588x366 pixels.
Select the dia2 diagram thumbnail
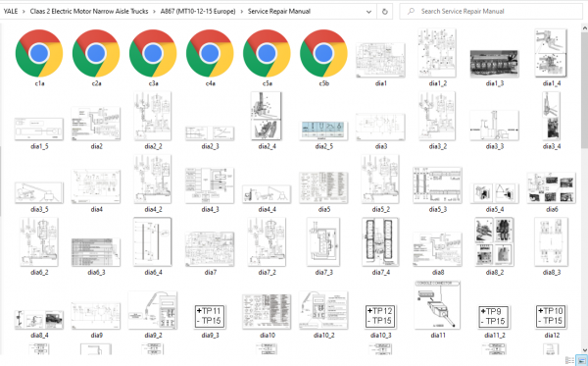coord(96,124)
